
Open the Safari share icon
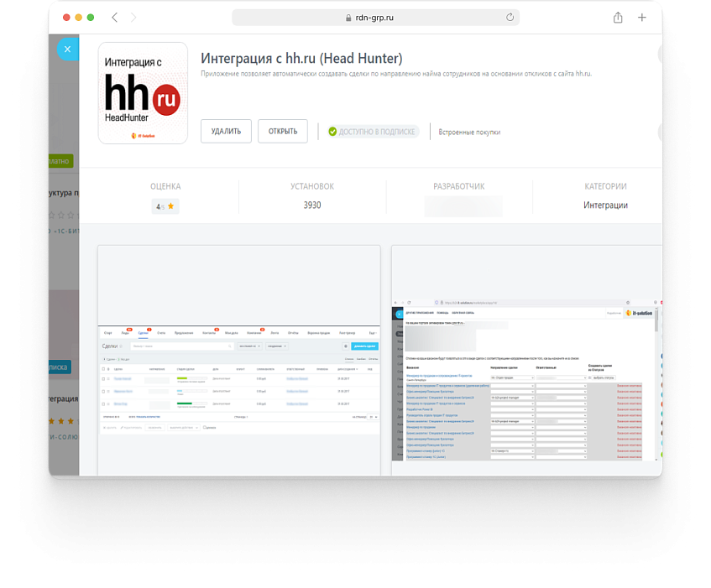(618, 18)
